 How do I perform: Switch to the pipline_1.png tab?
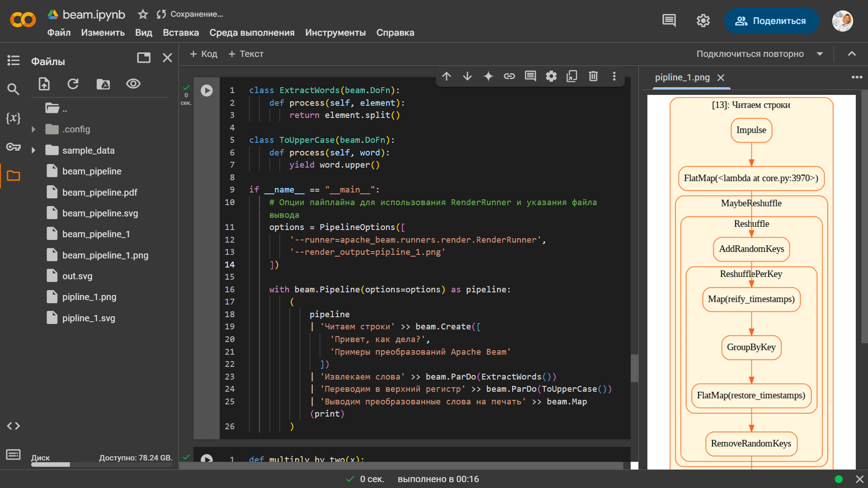point(682,77)
